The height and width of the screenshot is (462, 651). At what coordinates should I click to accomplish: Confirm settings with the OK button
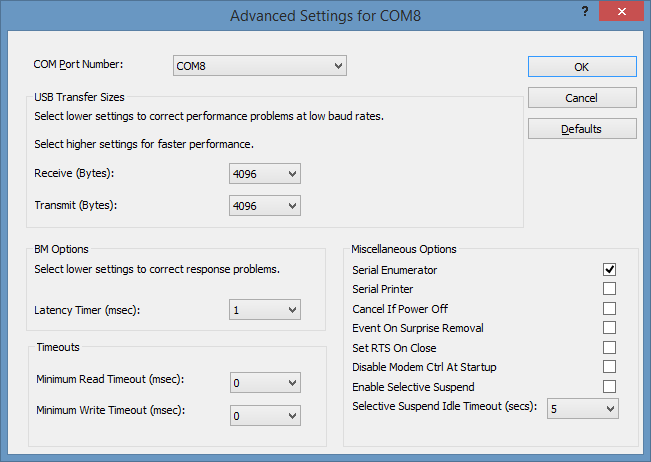pyautogui.click(x=582, y=67)
